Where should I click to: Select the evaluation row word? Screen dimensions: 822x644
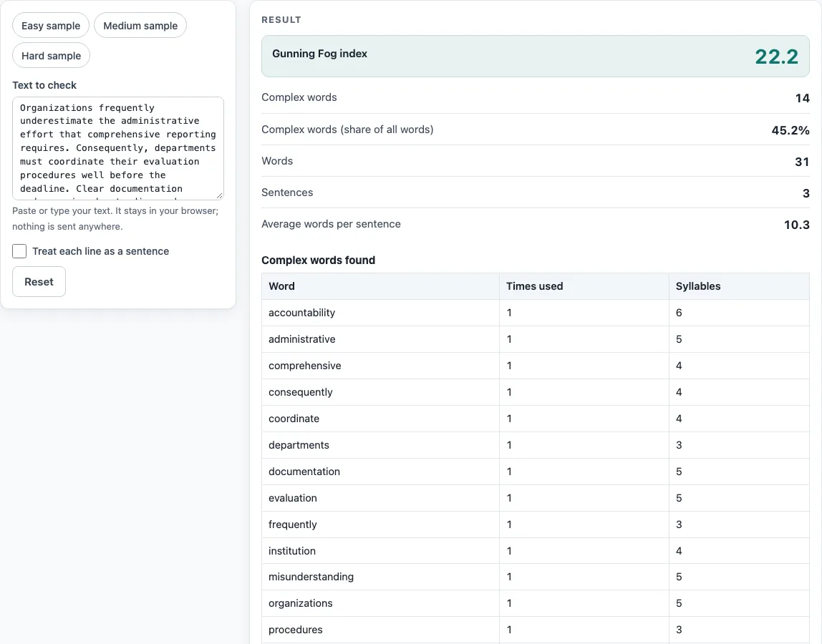coord(293,498)
